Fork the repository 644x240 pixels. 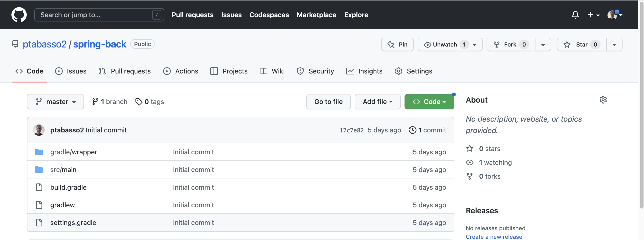point(511,45)
